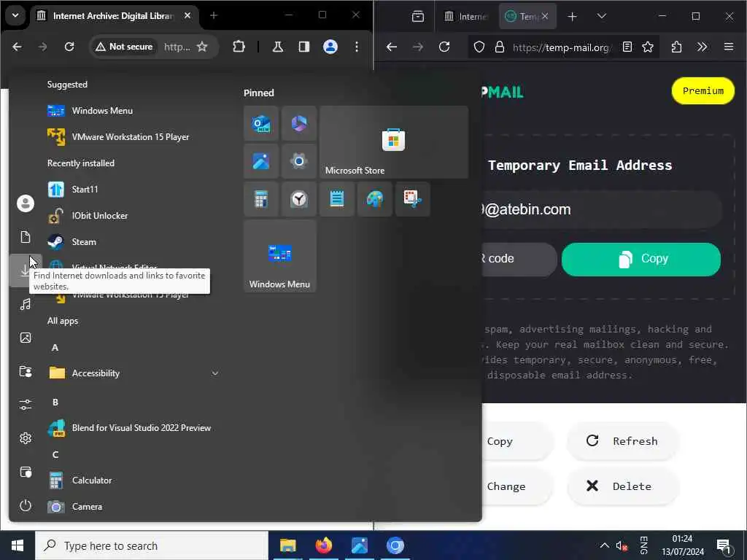Open Chrome tab search dropdown arrow

click(15, 15)
